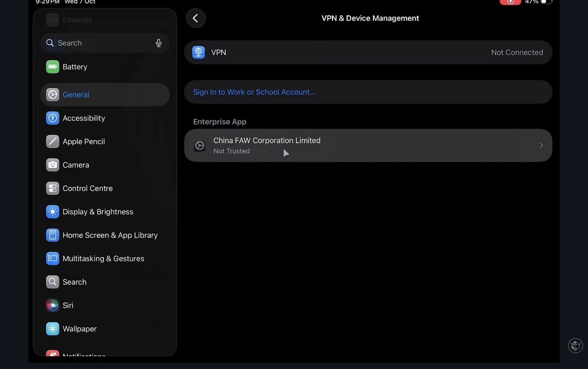Click the magnifier icon in search field
Screen dimensions: 588x369
click(x=50, y=43)
